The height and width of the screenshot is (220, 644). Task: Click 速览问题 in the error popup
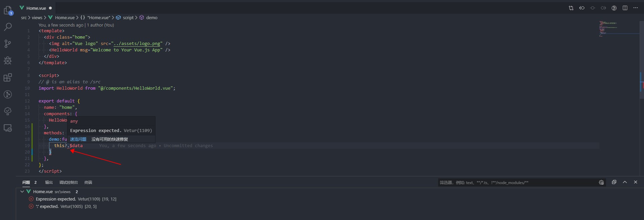point(78,139)
